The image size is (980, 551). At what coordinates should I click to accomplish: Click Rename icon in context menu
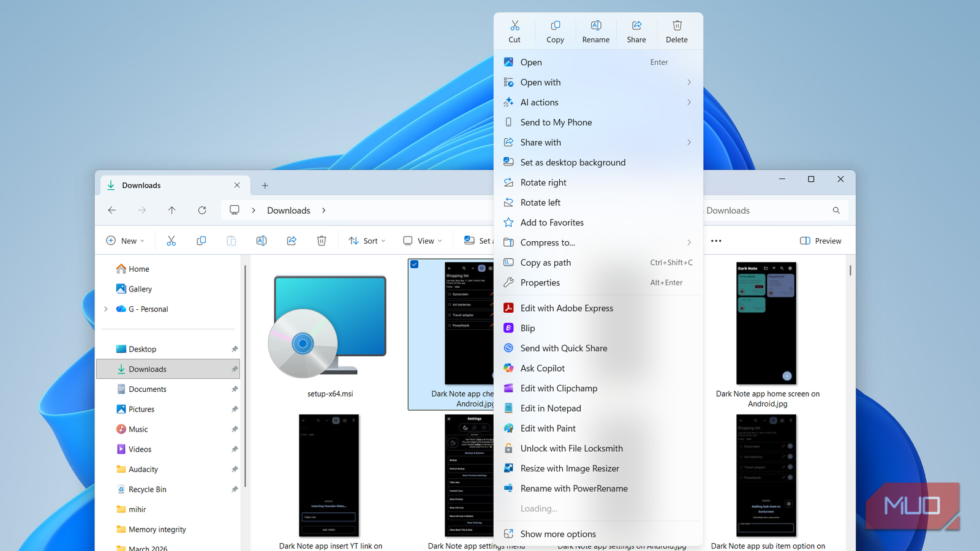(x=596, y=31)
